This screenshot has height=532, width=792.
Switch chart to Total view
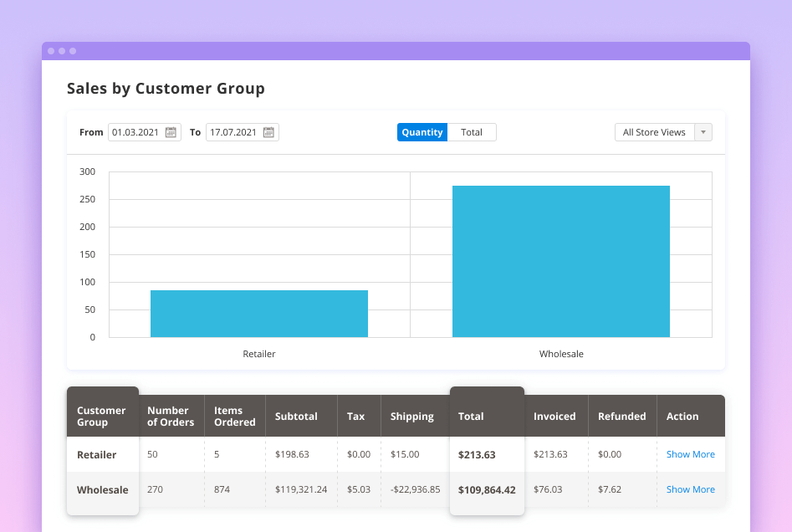tap(472, 132)
